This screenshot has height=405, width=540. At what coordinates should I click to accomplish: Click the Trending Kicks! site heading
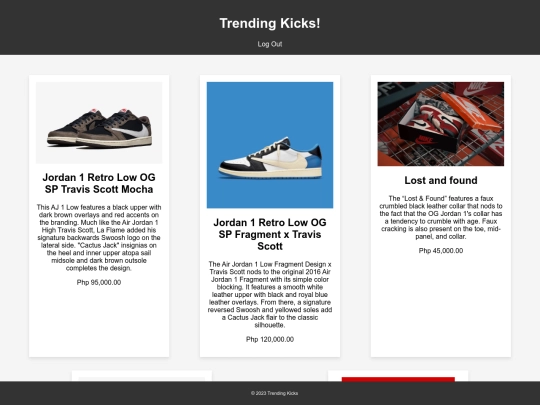[270, 23]
